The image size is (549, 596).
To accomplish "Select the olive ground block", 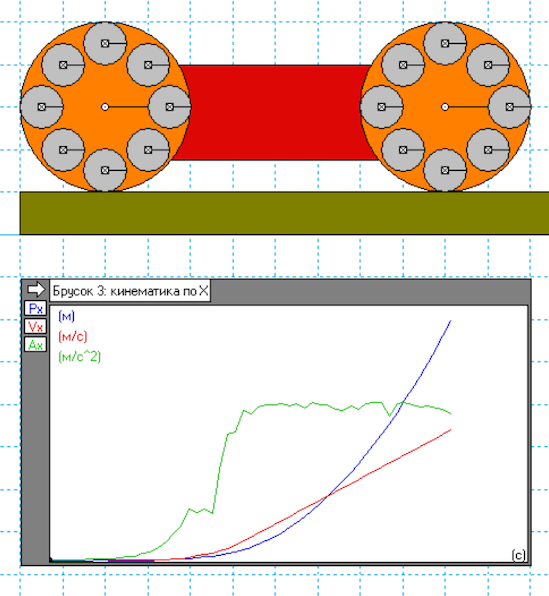I will 284,213.
